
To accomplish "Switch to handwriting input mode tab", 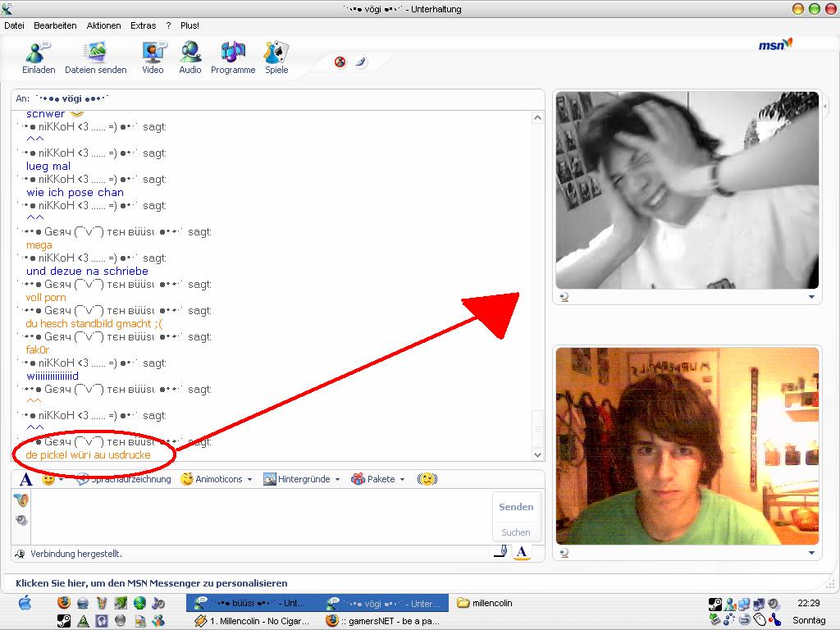I will coord(500,551).
